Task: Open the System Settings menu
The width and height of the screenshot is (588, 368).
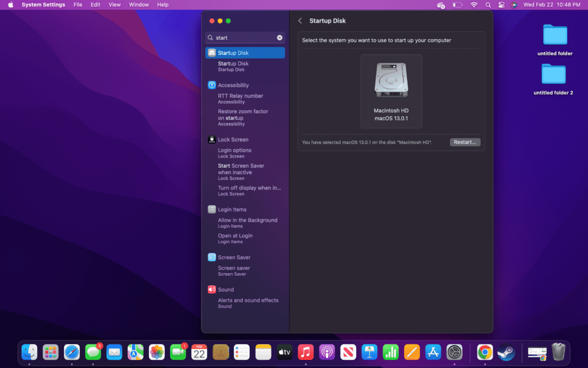Action: (43, 5)
